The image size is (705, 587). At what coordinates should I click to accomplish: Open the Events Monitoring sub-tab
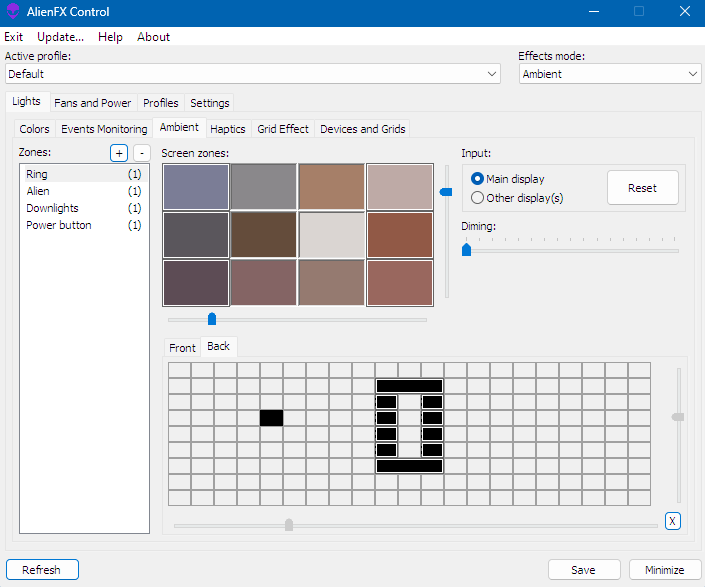point(104,129)
